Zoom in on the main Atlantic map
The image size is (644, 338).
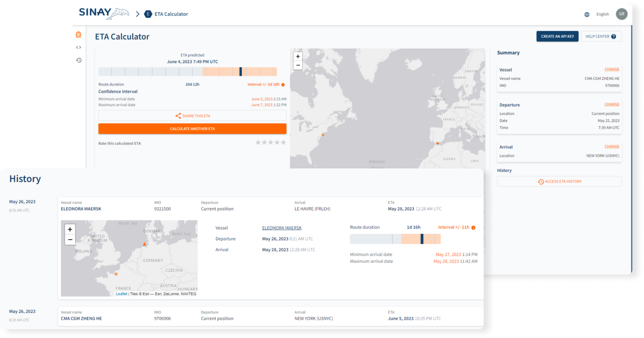pos(298,56)
